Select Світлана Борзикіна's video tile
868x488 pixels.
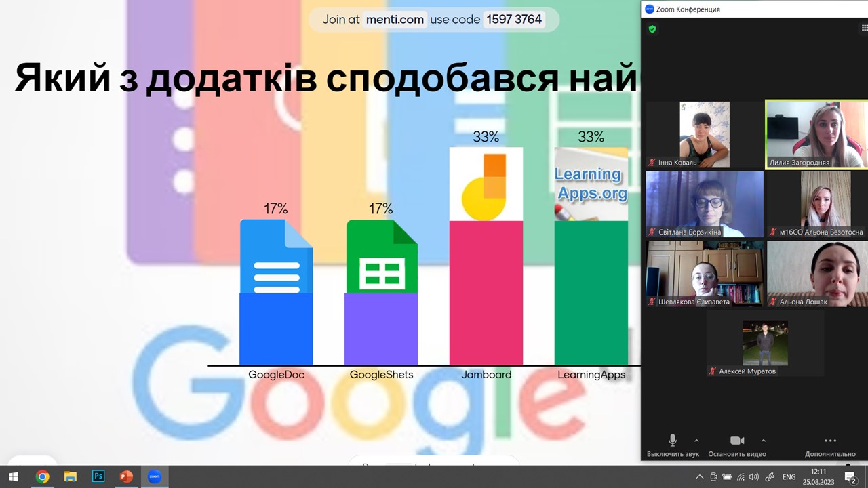tap(705, 204)
